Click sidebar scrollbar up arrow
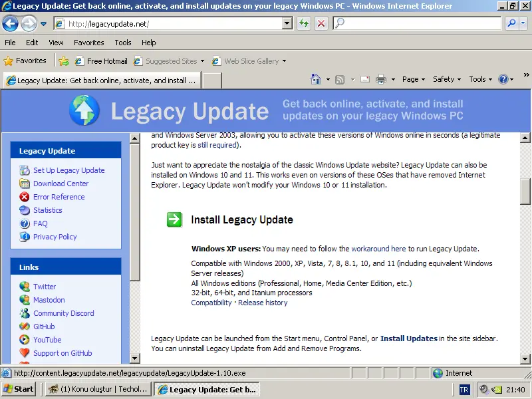This screenshot has height=399, width=532. click(135, 138)
